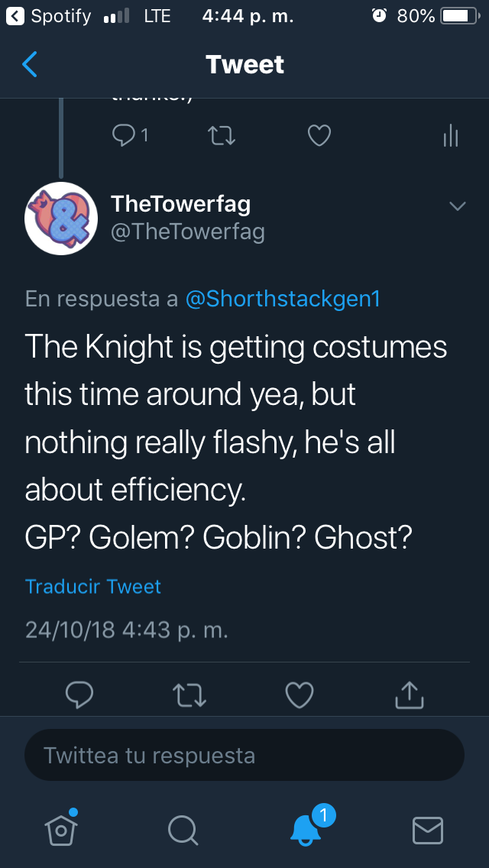Focus the Twittea tu respuesta field
This screenshot has height=868, width=489.
tap(244, 756)
